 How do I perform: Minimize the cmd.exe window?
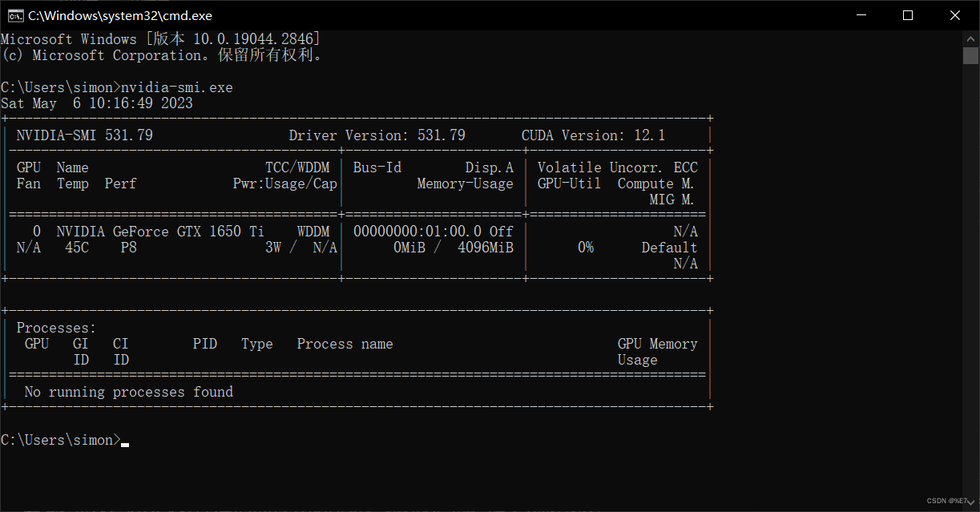(861, 15)
